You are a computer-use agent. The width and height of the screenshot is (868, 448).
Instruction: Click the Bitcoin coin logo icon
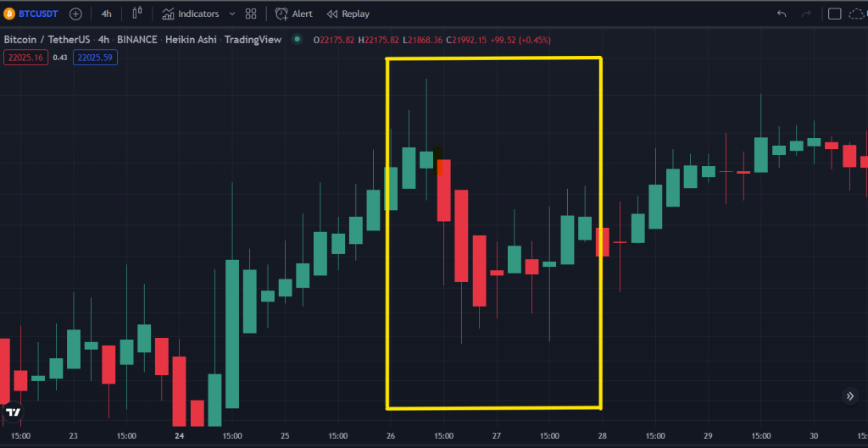point(8,14)
